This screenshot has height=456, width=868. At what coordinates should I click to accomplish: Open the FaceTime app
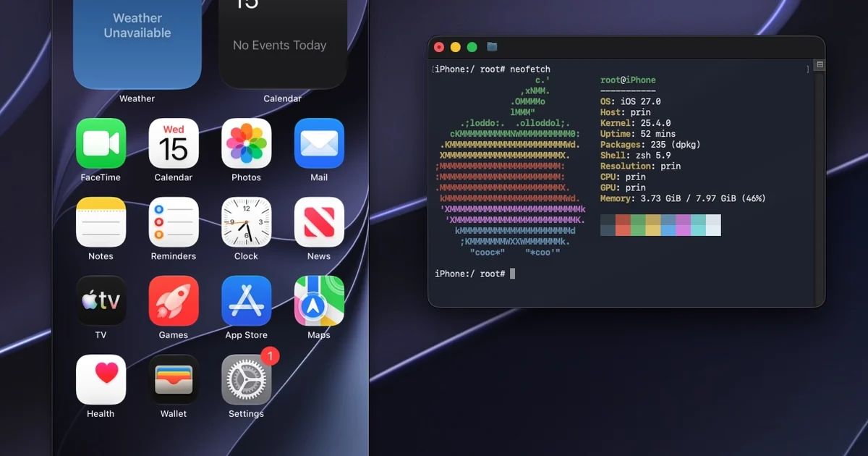click(101, 143)
